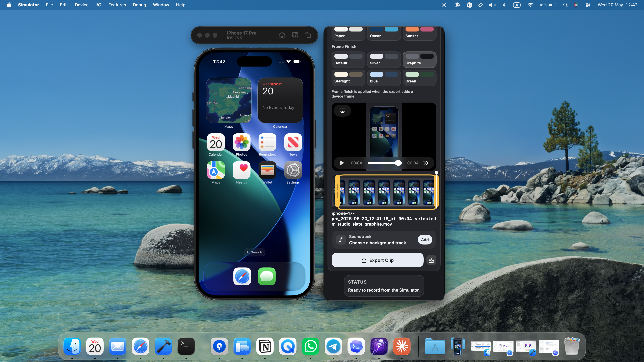
Task: Open the I/O menu
Action: 98,5
